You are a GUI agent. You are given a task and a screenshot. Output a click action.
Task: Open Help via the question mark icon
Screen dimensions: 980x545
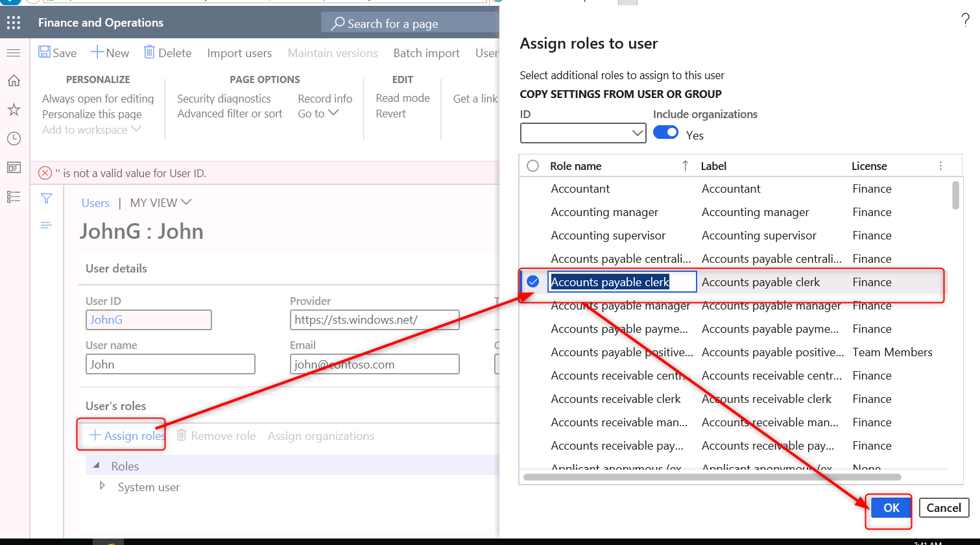point(964,20)
